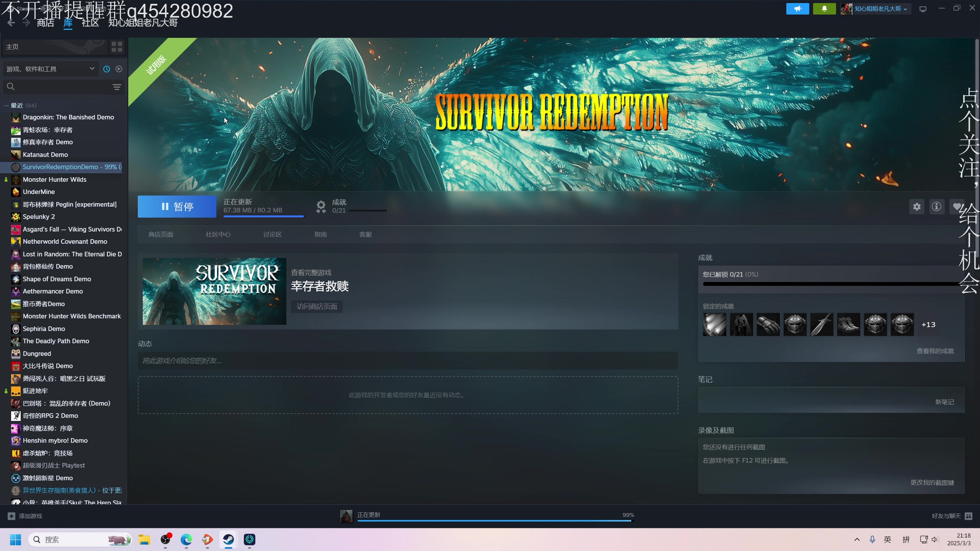The image size is (980, 551).
Task: Open 查看我的成就 link
Action: (935, 351)
